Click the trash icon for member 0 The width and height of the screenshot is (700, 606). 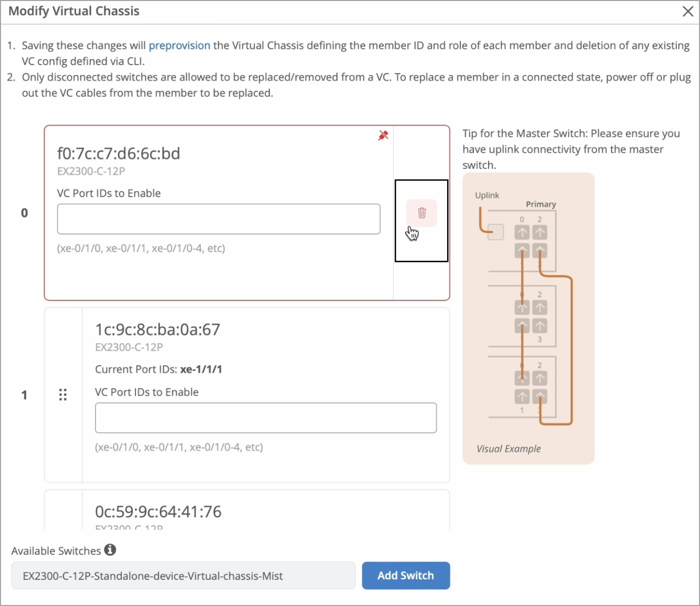(x=422, y=213)
